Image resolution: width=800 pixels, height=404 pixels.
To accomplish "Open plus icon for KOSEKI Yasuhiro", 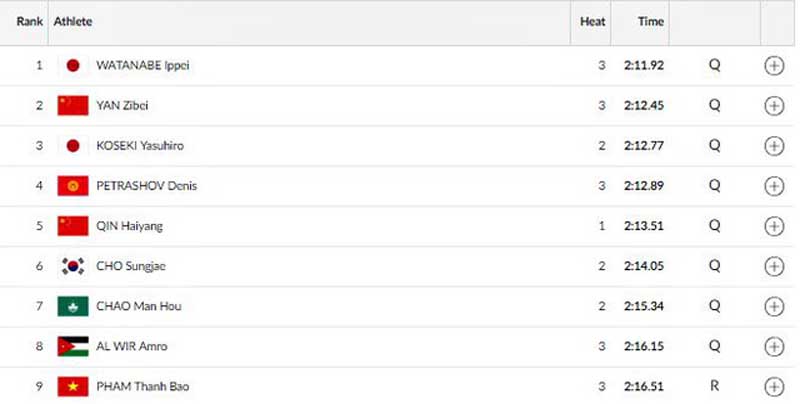I will point(774,146).
